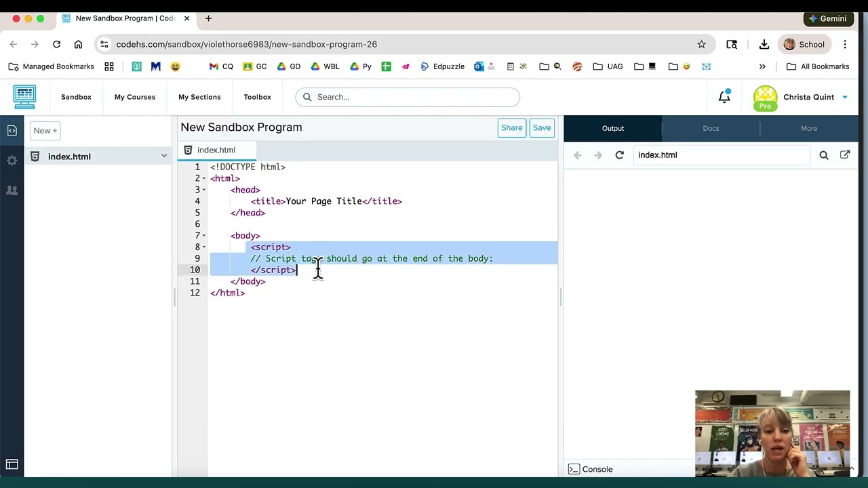The image size is (868, 488).
Task: Collapse the html tag fold arrow
Action: pos(204,178)
